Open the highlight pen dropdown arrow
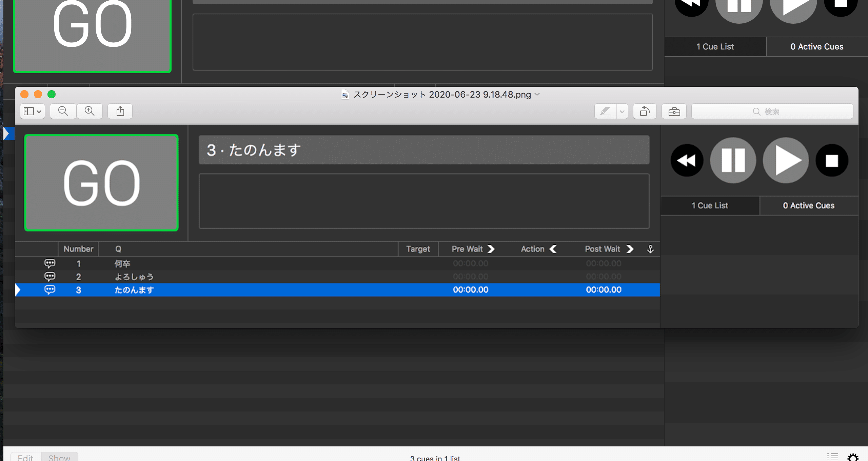 (622, 111)
